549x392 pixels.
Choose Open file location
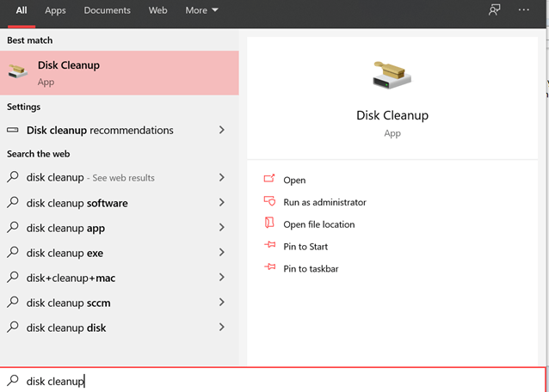[x=319, y=224]
